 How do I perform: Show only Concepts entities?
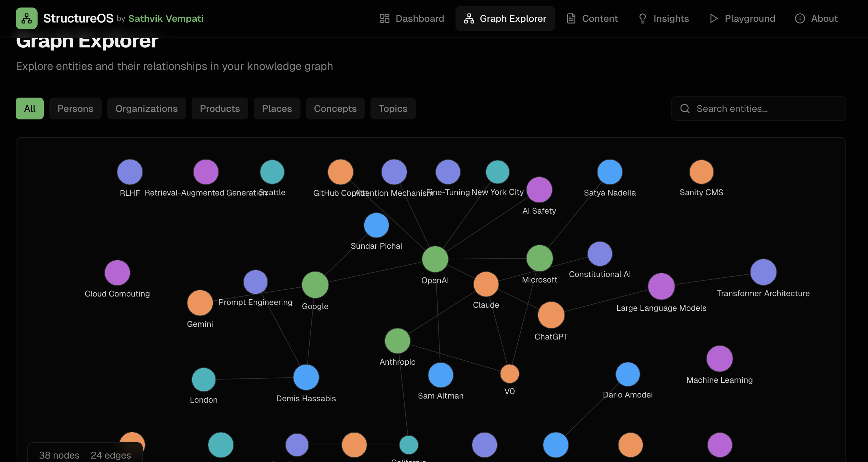[335, 109]
